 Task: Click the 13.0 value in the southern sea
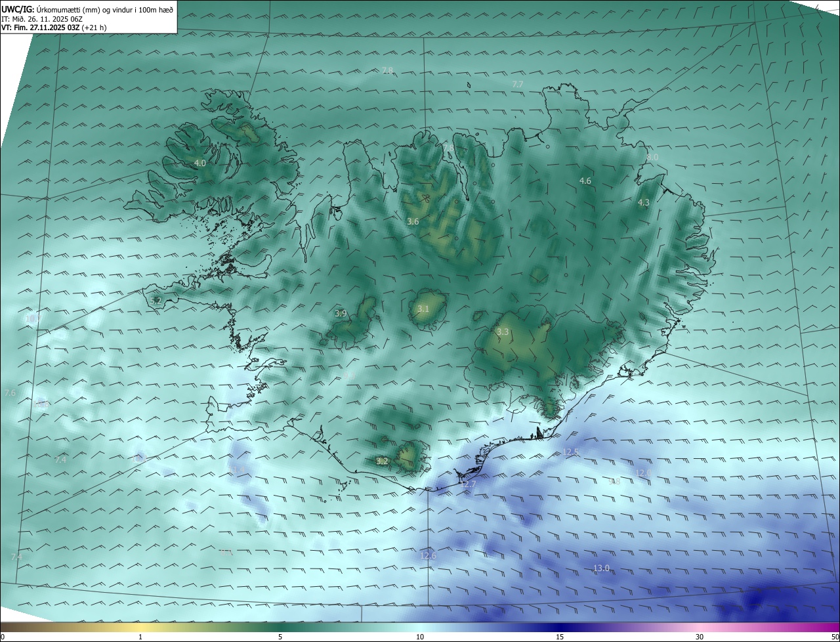click(601, 568)
